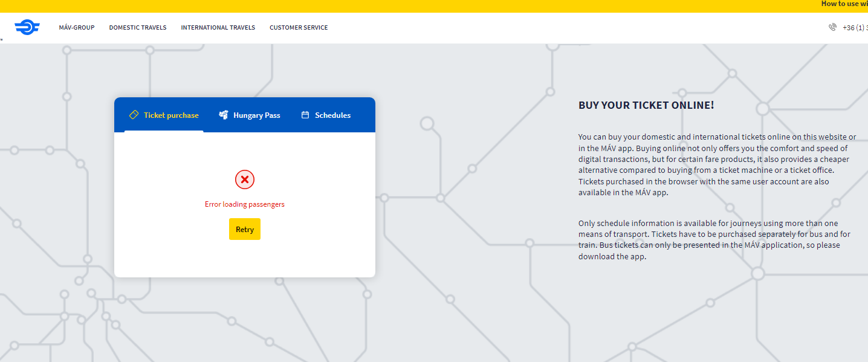868x362 pixels.
Task: Click the Hungary Pass map icon
Action: tap(224, 115)
